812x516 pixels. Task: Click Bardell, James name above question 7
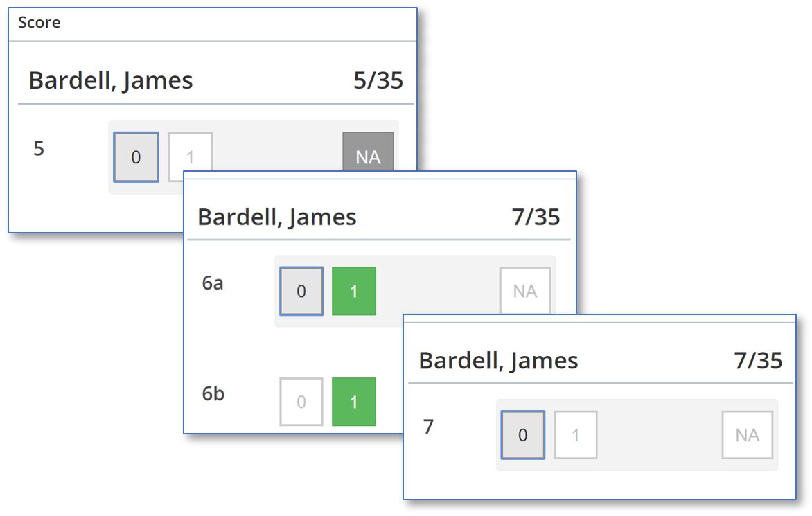[499, 361]
